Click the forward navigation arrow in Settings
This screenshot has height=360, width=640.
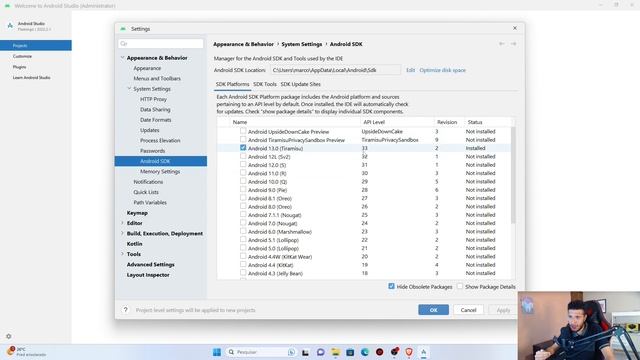click(513, 44)
